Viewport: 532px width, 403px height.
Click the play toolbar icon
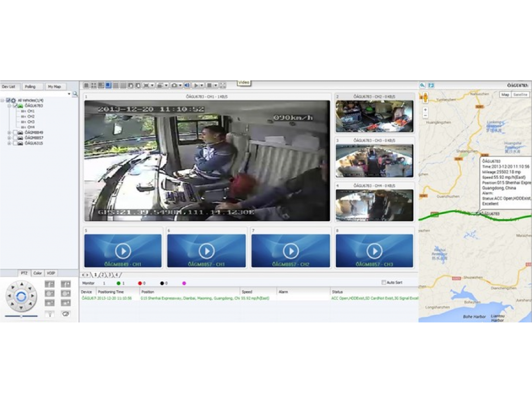[x=196, y=85]
